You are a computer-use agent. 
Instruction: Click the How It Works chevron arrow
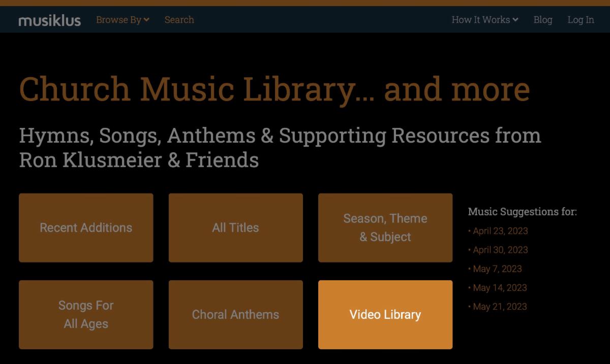point(515,20)
